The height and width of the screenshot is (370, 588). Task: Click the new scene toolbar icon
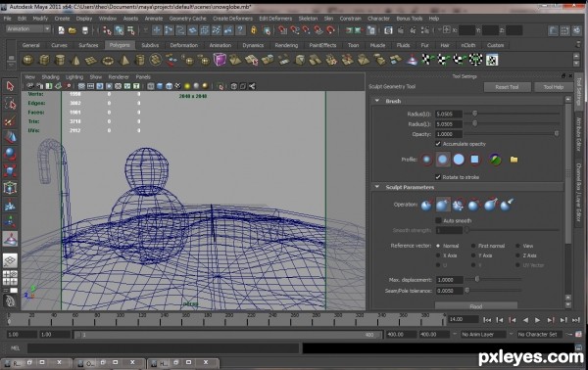coord(61,30)
